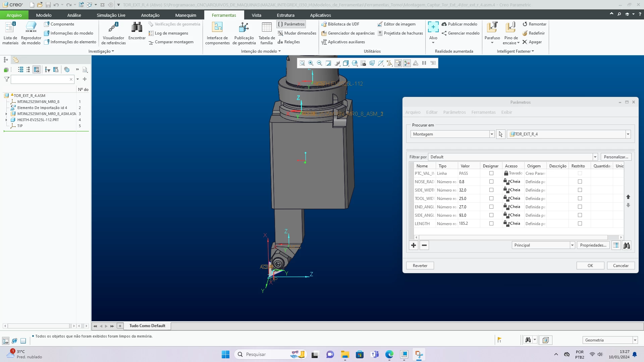Open the Análise ribbon tab
Image resolution: width=644 pixels, height=362 pixels.
[x=74, y=15]
